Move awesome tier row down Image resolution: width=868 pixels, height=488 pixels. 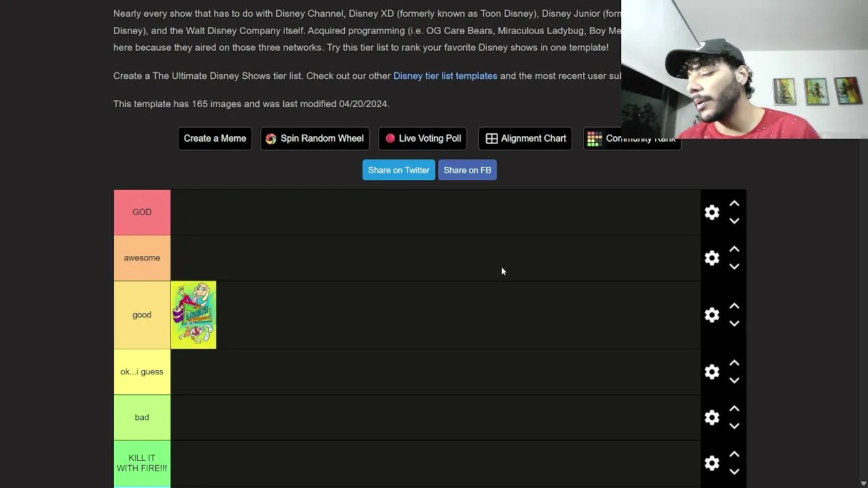pos(734,267)
